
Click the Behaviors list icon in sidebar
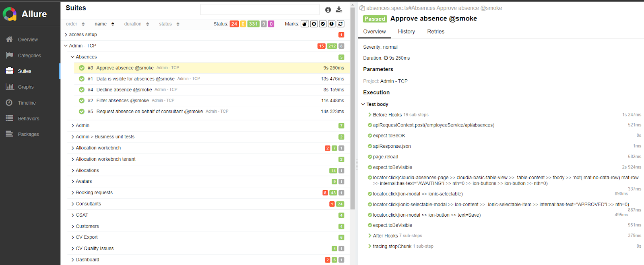pyautogui.click(x=10, y=118)
